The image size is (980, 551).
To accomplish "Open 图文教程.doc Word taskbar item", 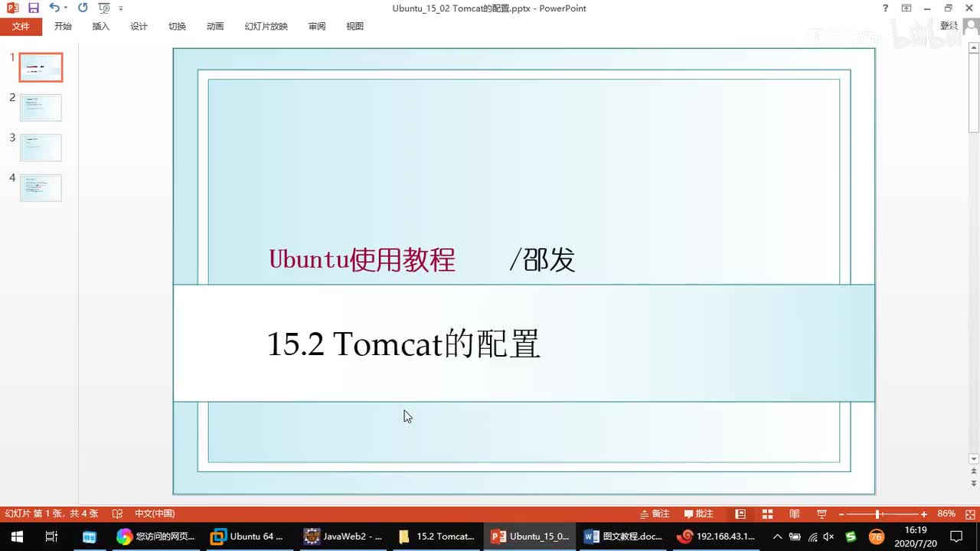I will [x=623, y=536].
